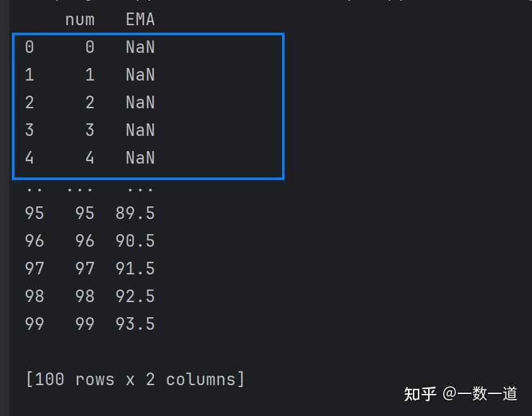Click the EMA column header
This screenshot has width=532, height=416.
140,20
